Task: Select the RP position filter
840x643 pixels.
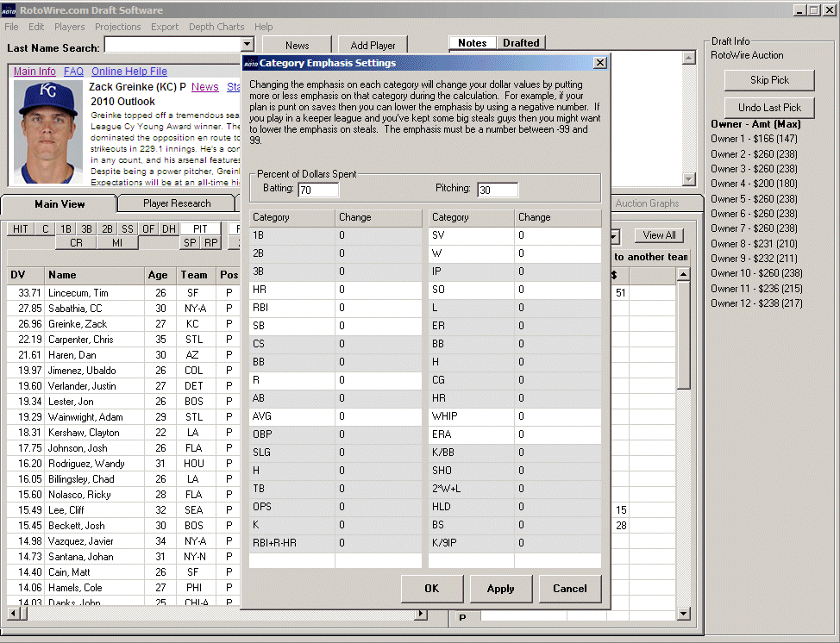Action: coord(211,243)
